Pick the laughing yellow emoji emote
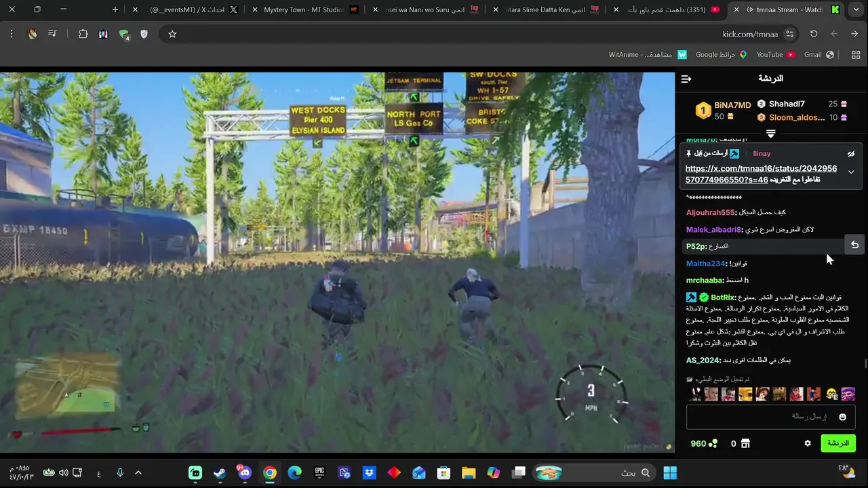The width and height of the screenshot is (868, 488). 831,394
